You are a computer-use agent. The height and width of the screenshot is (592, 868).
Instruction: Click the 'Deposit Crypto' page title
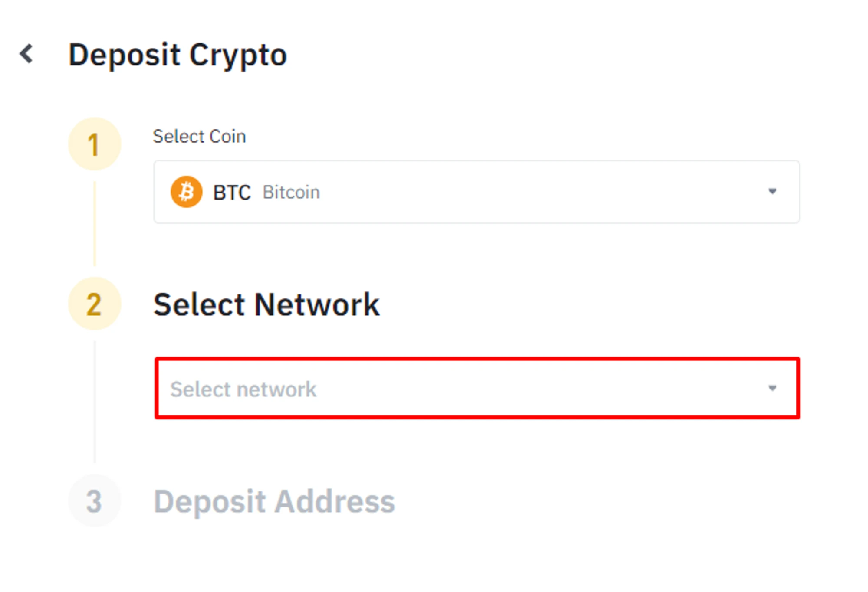pos(178,55)
